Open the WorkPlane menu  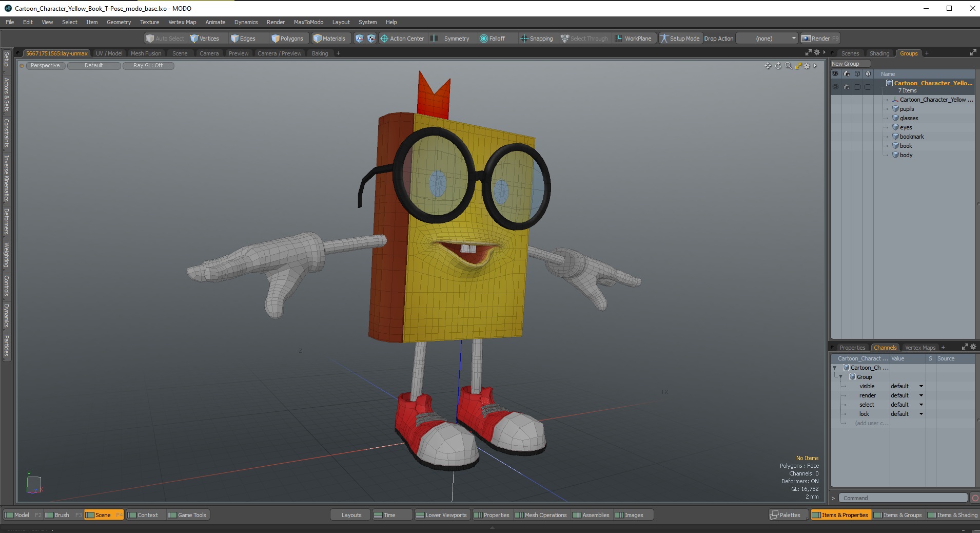[634, 39]
